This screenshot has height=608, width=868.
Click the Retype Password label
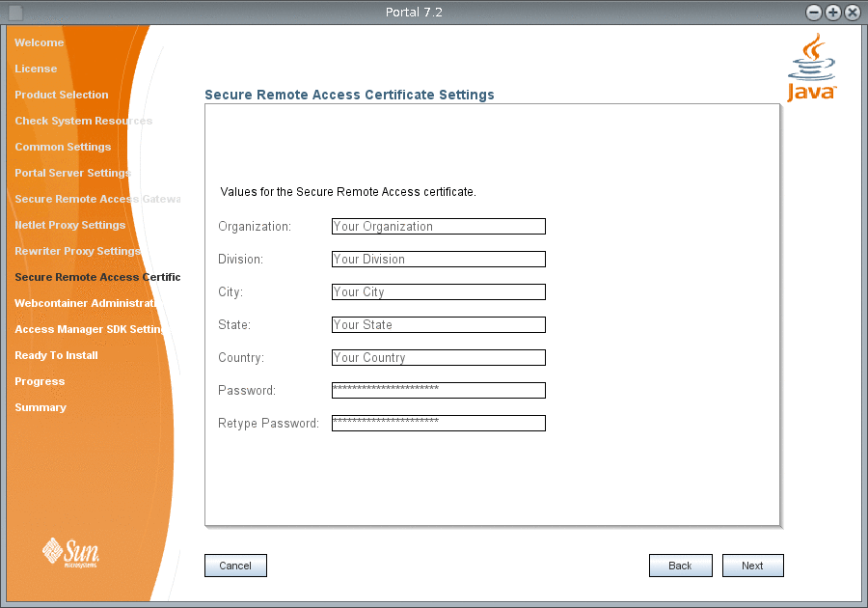point(268,423)
